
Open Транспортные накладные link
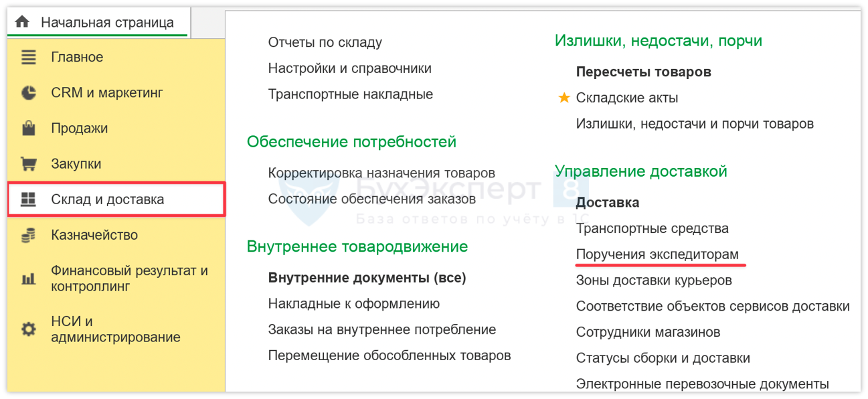(350, 94)
